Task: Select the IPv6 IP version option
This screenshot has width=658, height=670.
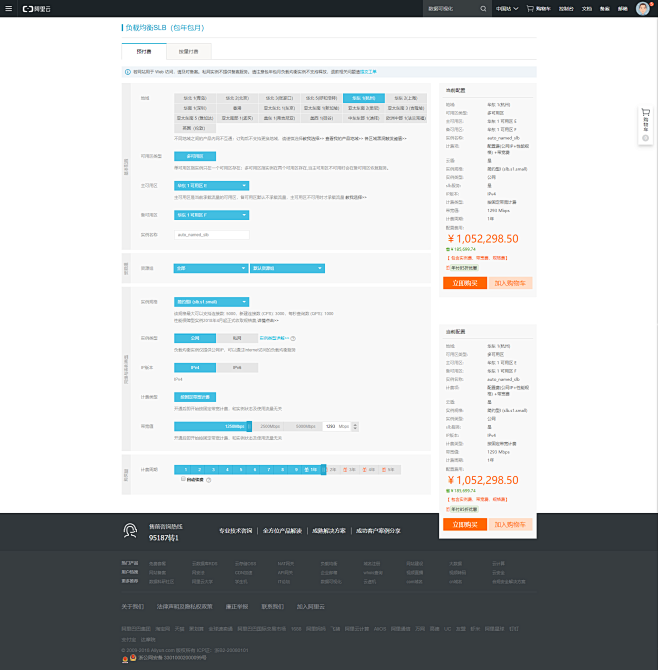Action: 237,368
